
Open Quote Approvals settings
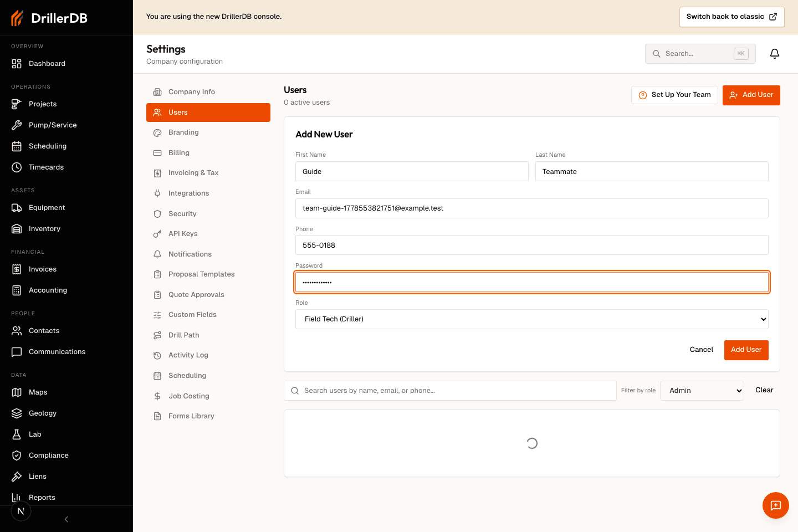(x=208, y=295)
